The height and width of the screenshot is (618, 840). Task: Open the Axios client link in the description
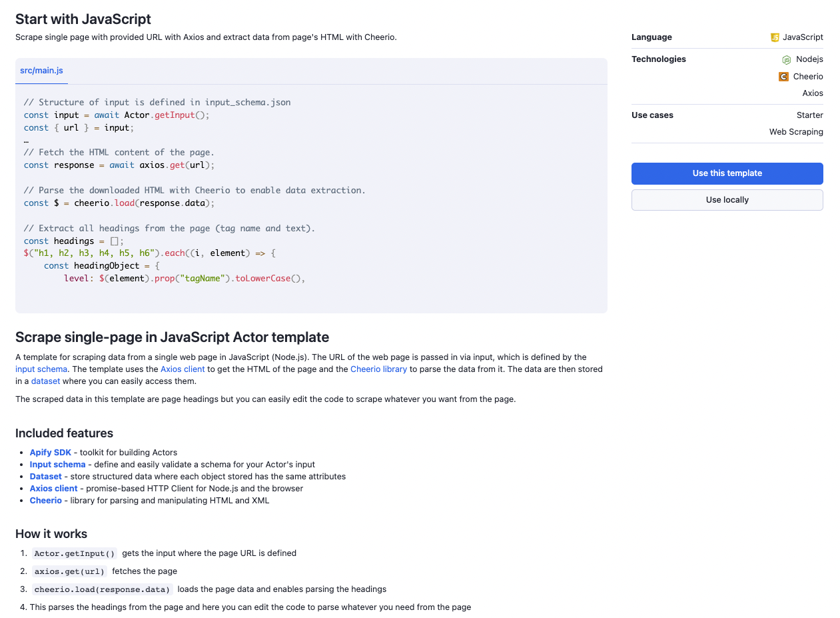click(x=183, y=369)
